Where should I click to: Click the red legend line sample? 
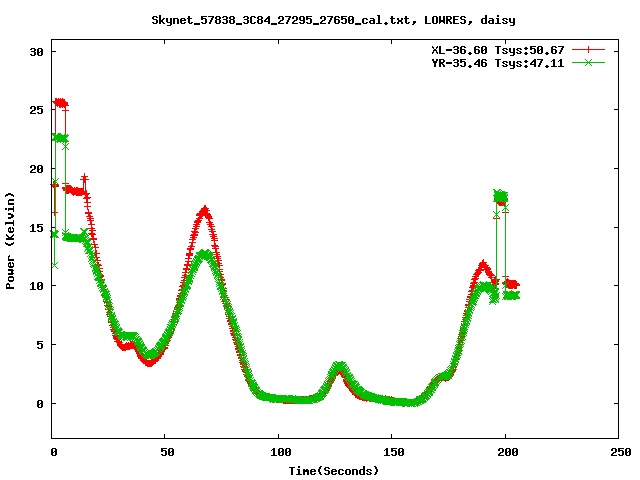pyautogui.click(x=588, y=50)
